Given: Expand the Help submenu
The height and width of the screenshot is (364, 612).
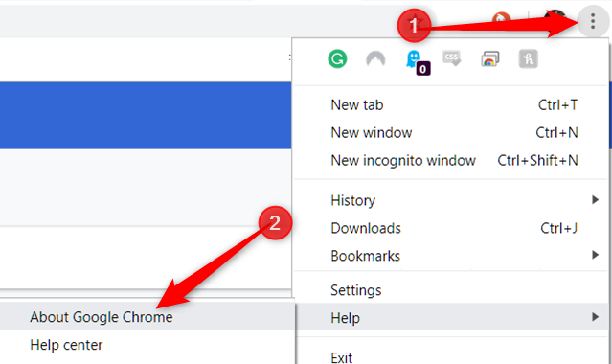Looking at the screenshot, I should click(451, 317).
